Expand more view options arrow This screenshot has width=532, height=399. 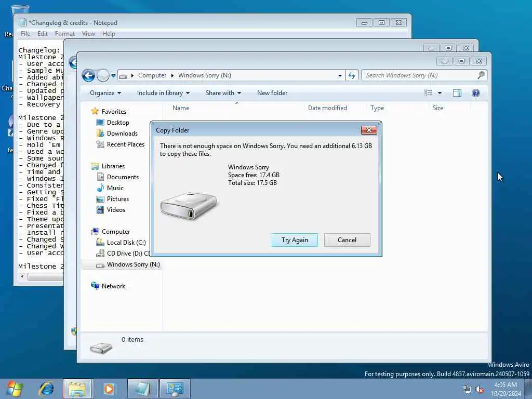pos(440,93)
